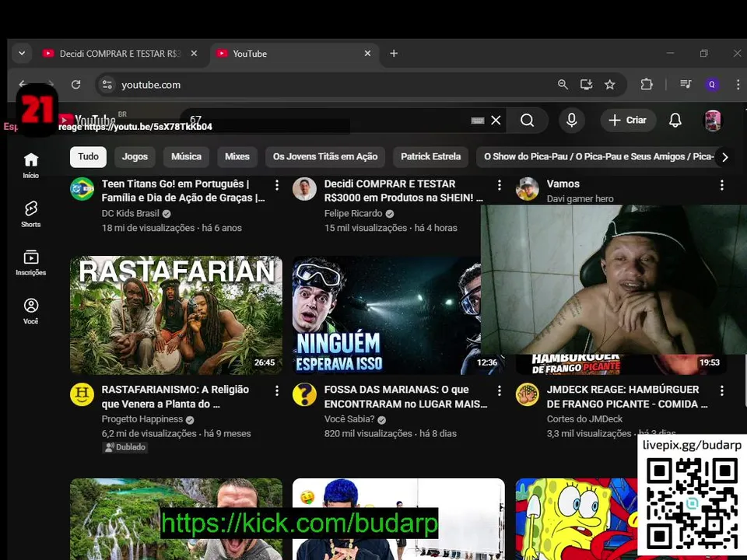The height and width of the screenshot is (560, 747).
Task: Open Cortes do JMDeck channel avatar
Action: tap(528, 395)
